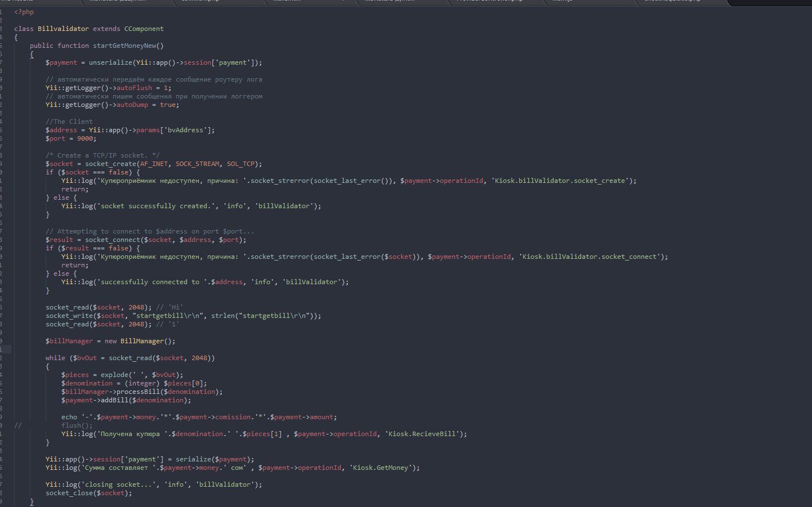812x507 pixels.
Task: Click the '<?php' opening tag
Action: [24, 12]
